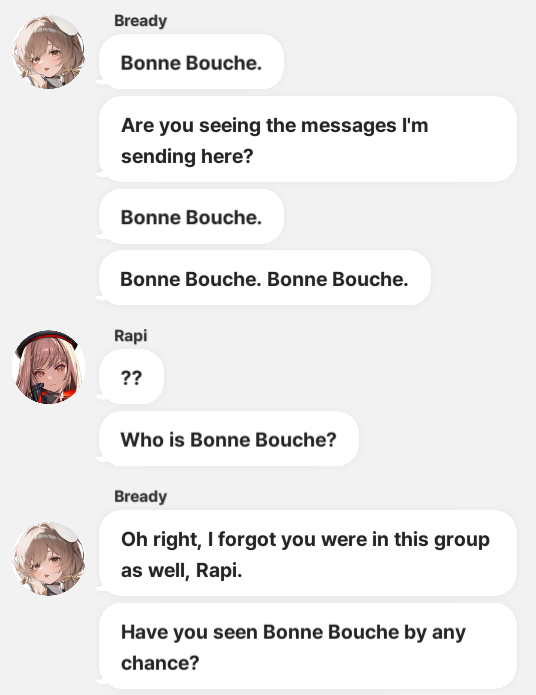
Task: Click the 'Bready' name above first bubble
Action: click(x=141, y=20)
